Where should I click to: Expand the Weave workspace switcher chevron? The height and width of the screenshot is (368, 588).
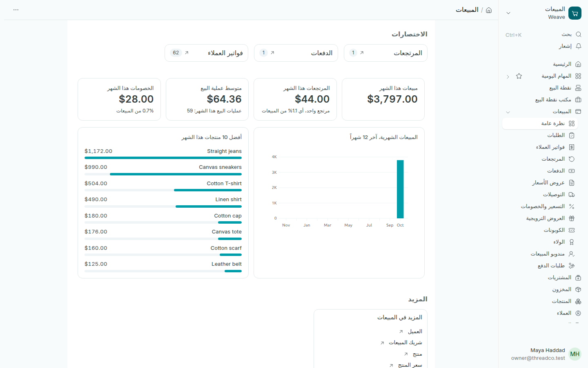point(508,13)
